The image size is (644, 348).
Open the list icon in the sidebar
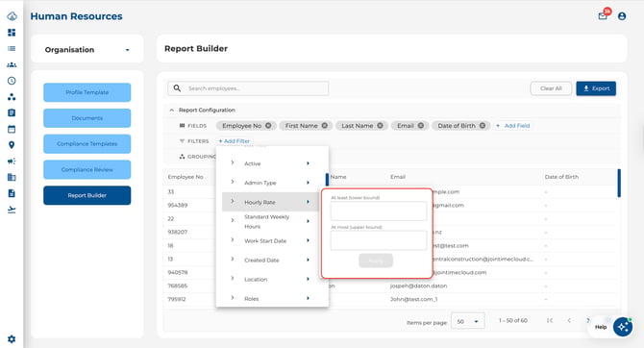point(12,48)
